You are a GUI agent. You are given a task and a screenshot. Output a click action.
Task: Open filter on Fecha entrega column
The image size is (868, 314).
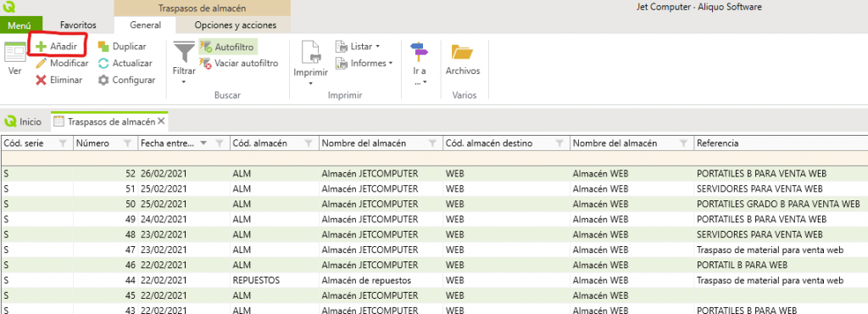click(x=220, y=143)
